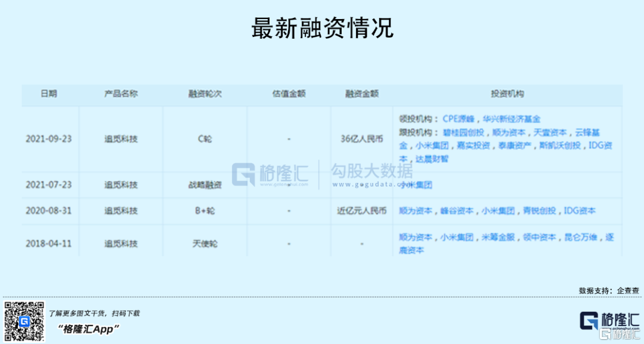Open IDG资本 link in the B+轮 row
The image size is (644, 344).
pyautogui.click(x=580, y=211)
